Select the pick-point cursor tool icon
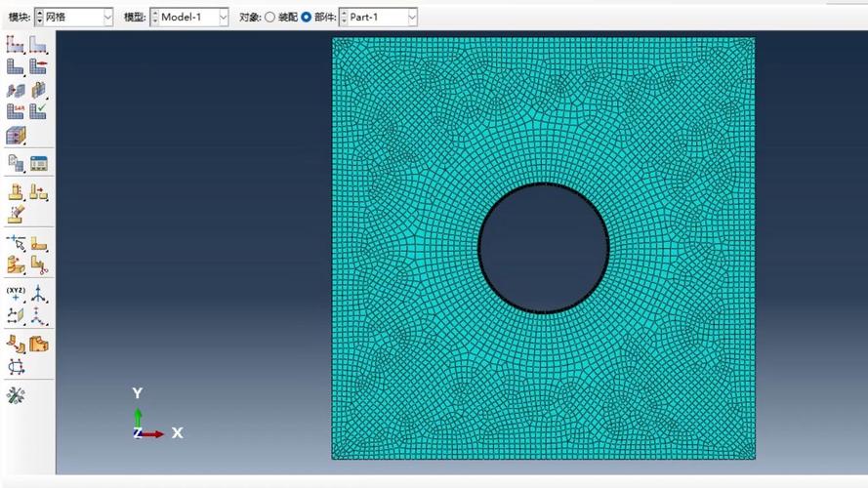The height and width of the screenshot is (488, 868). [16, 242]
